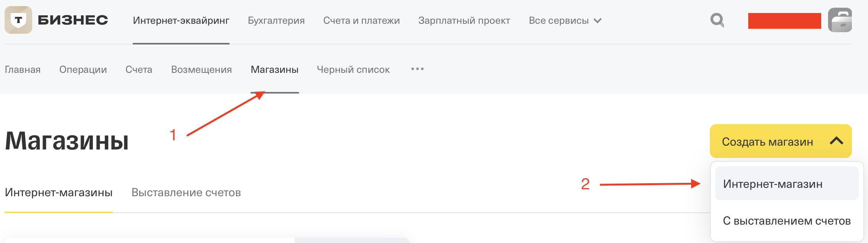Open the Бухгалтерия section
Screen dimensions: 868x243
pyautogui.click(x=276, y=20)
